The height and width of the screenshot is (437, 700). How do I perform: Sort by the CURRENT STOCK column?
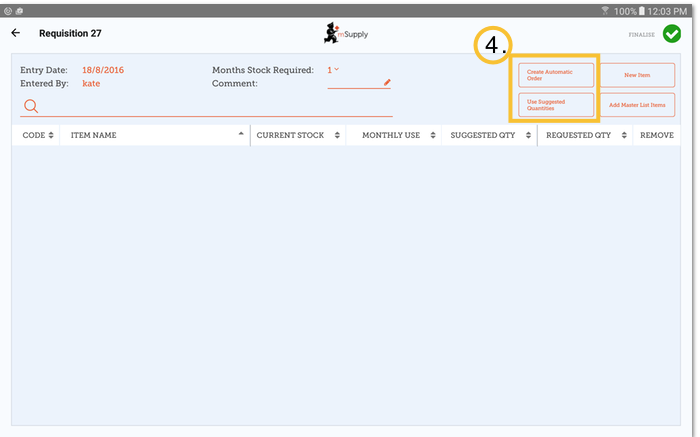coord(297,135)
